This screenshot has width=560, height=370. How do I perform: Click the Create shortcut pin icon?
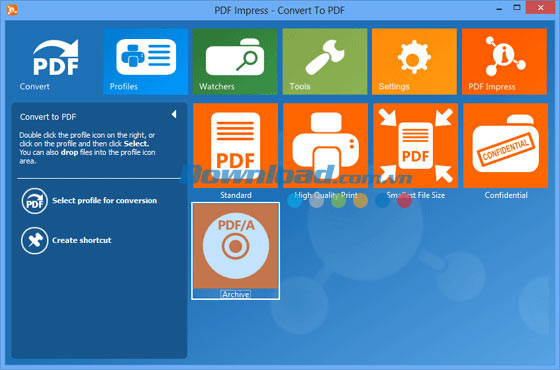coord(34,241)
